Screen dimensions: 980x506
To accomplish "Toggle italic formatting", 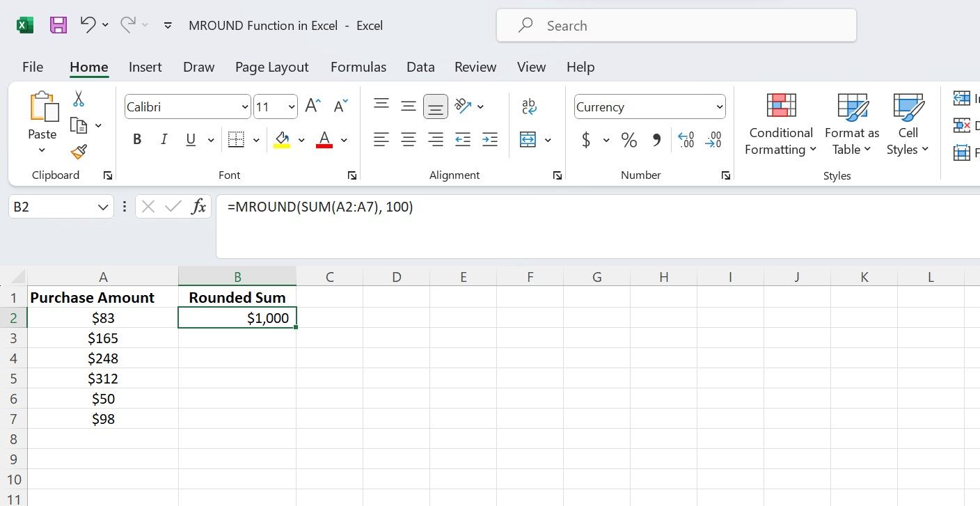I will (164, 139).
